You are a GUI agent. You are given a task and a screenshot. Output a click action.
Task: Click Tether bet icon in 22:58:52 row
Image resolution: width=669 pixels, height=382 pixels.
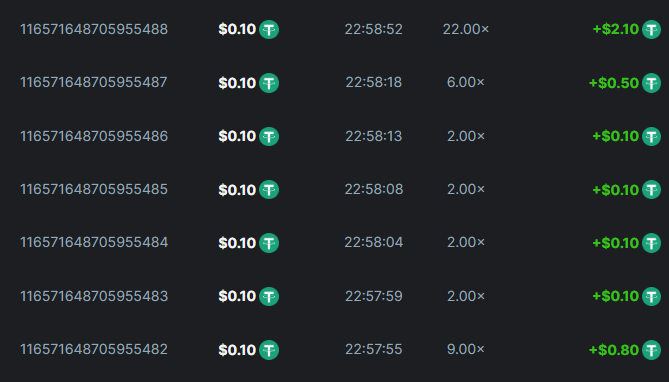tap(269, 29)
